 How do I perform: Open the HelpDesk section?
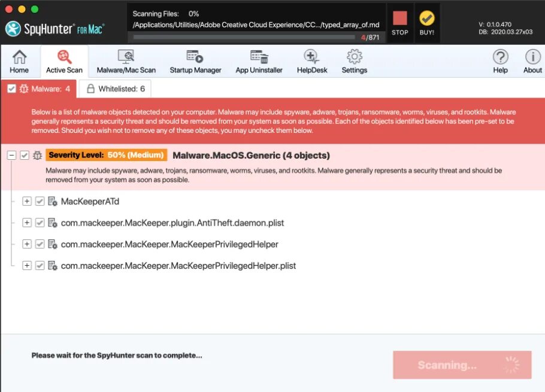pos(312,62)
